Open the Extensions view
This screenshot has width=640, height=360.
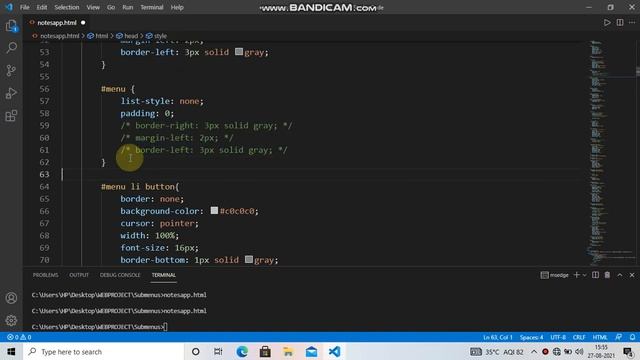tap(11, 116)
